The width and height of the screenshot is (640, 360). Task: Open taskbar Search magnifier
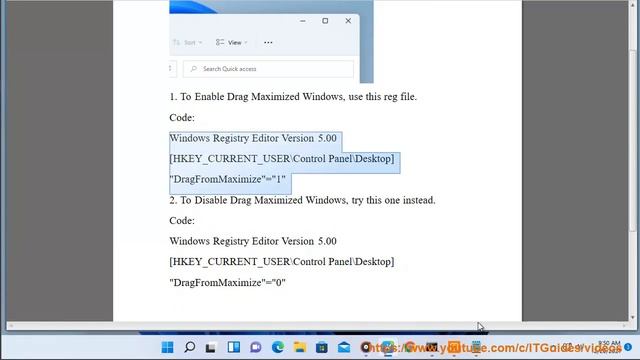point(189,347)
